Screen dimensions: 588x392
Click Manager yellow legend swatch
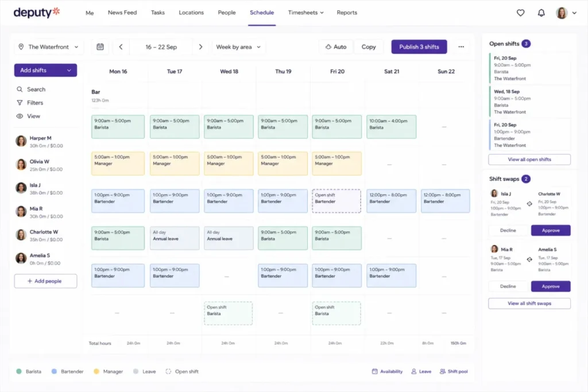point(96,371)
